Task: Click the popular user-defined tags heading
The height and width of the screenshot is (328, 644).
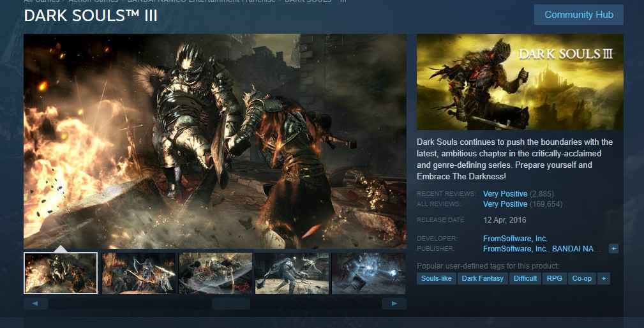Action: point(488,265)
